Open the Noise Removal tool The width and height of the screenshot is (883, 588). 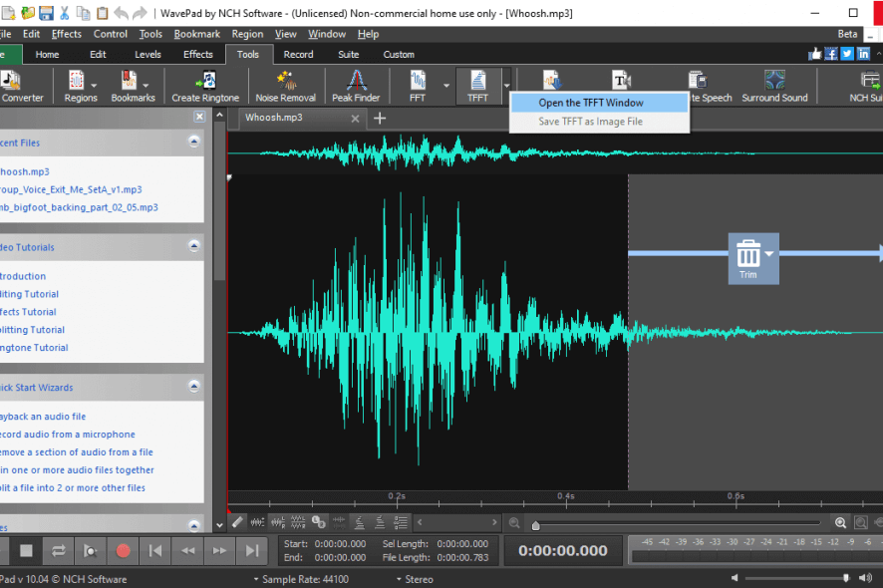point(286,86)
